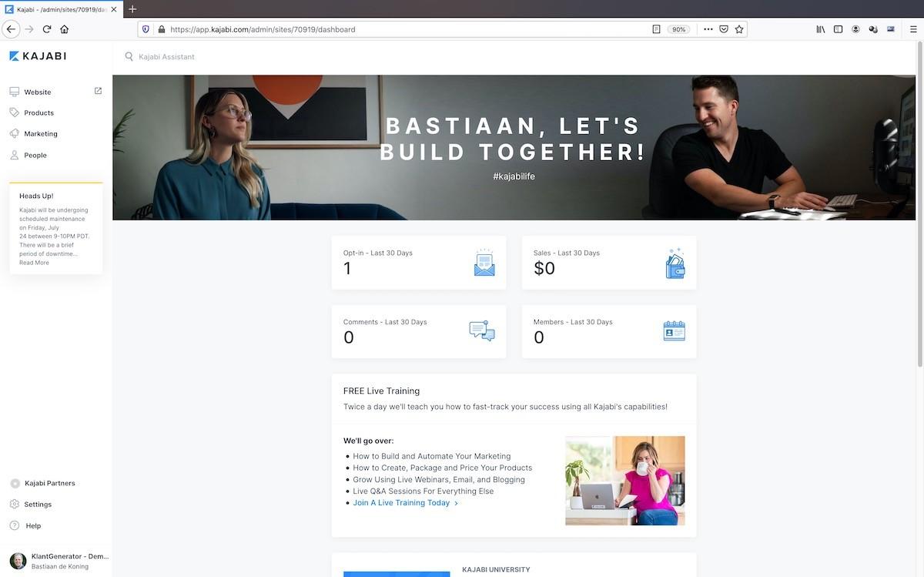Open the external site link icon beside Website
The height and width of the screenshot is (577, 924).
[x=98, y=91]
